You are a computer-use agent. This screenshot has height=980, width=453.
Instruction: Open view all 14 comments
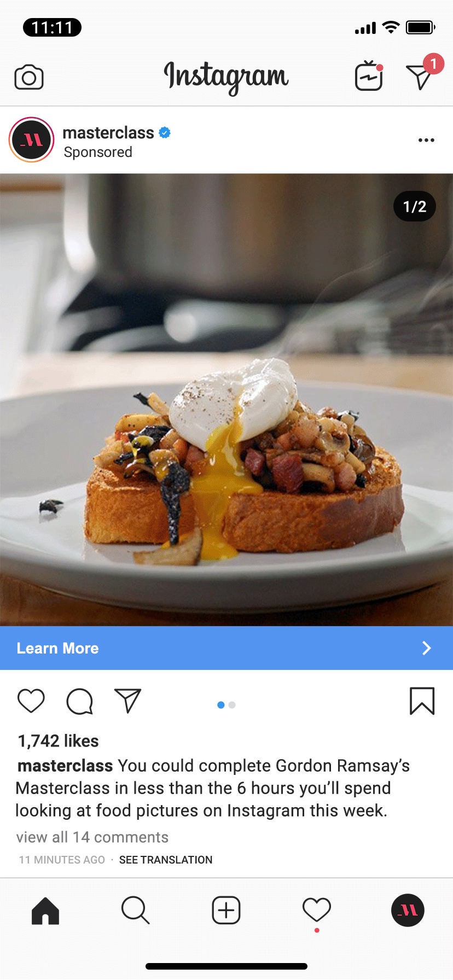[92, 837]
